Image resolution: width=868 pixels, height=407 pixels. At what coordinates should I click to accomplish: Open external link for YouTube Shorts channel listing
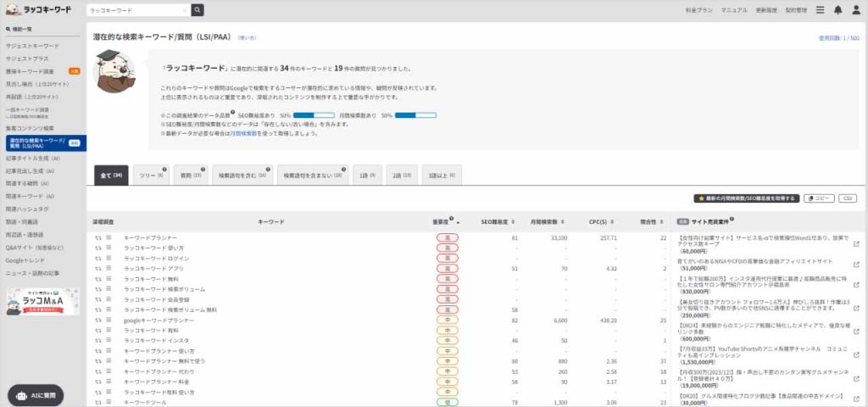856,356
